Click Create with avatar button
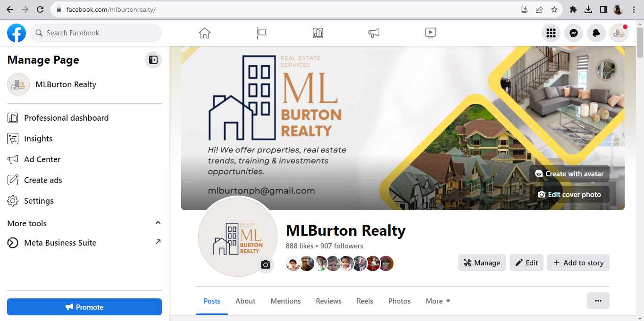This screenshot has height=321, width=644. click(x=569, y=173)
